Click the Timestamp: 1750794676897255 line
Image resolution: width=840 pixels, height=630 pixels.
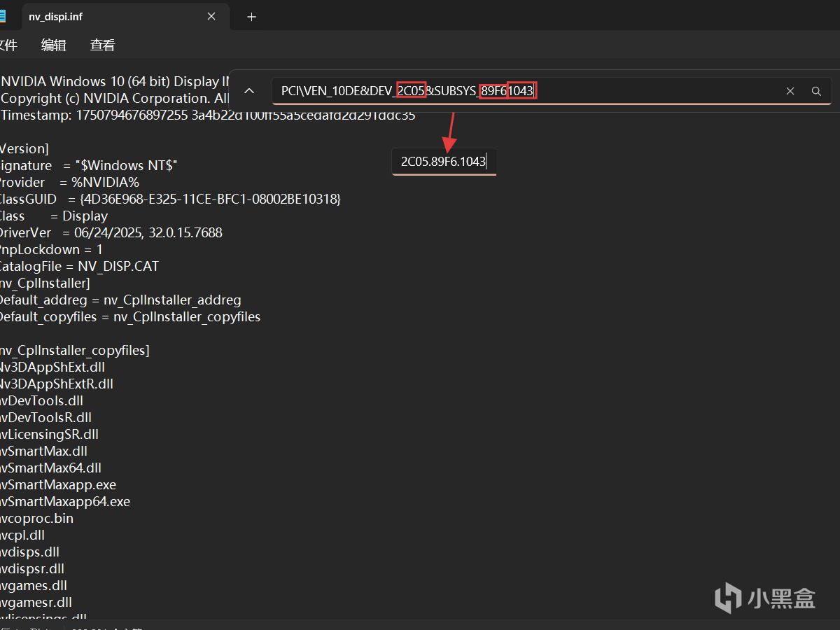pos(208,115)
